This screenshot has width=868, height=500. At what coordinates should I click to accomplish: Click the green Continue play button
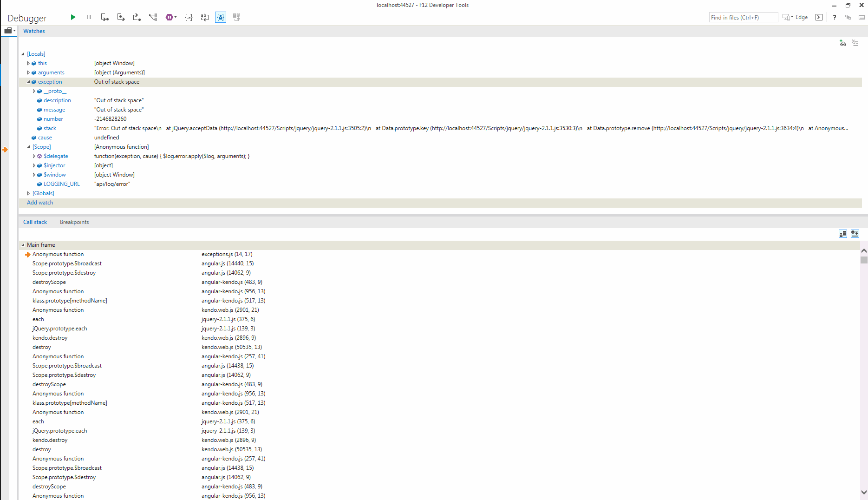coord(73,17)
